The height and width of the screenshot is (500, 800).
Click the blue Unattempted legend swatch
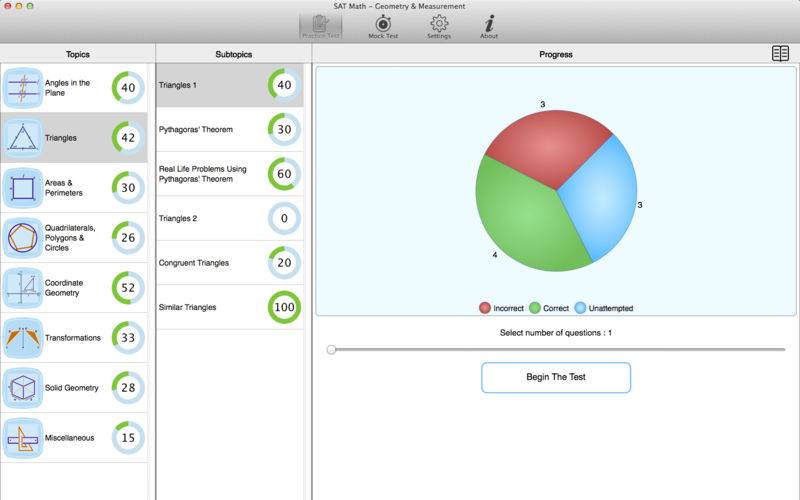tap(580, 308)
